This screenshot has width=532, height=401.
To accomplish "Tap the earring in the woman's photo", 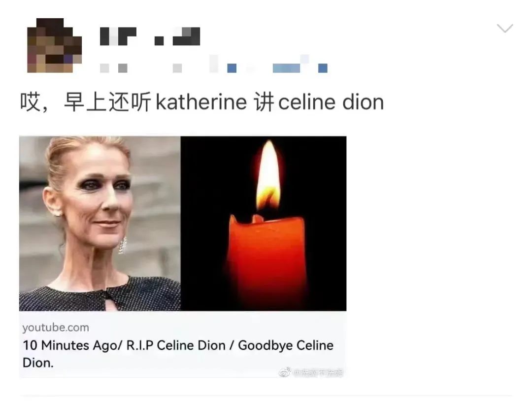I will point(123,245).
